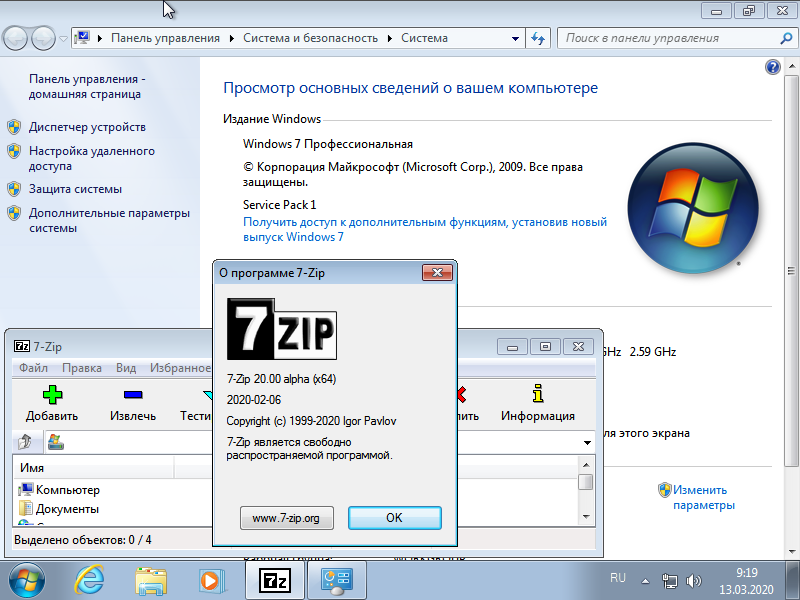Click 7-Zip taskbar button
800x600 pixels.
pos(274,581)
